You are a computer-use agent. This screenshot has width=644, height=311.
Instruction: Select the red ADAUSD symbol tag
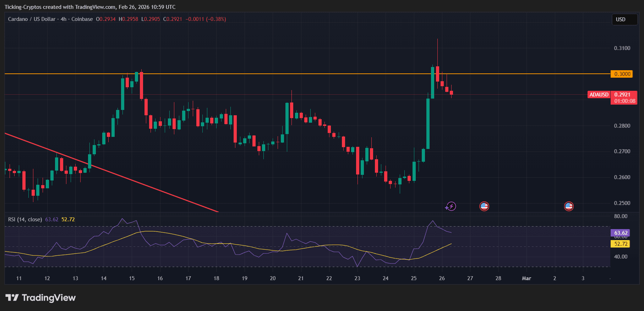[599, 95]
